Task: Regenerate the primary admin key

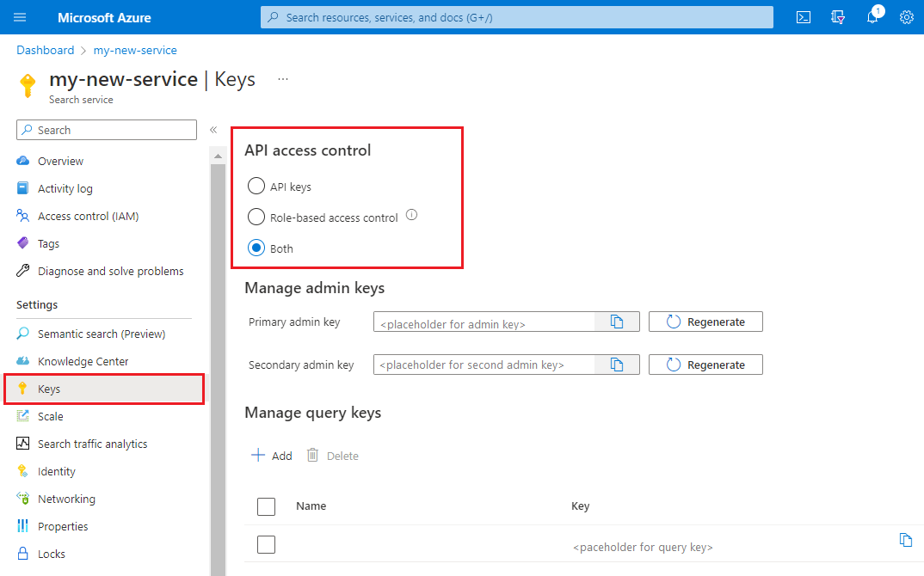Action: pos(705,322)
